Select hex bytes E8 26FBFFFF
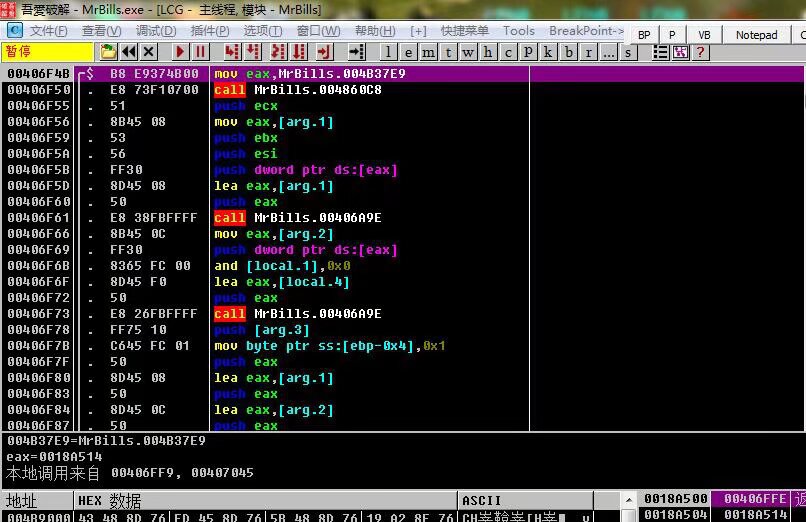This screenshot has height=522, width=806. (153, 313)
